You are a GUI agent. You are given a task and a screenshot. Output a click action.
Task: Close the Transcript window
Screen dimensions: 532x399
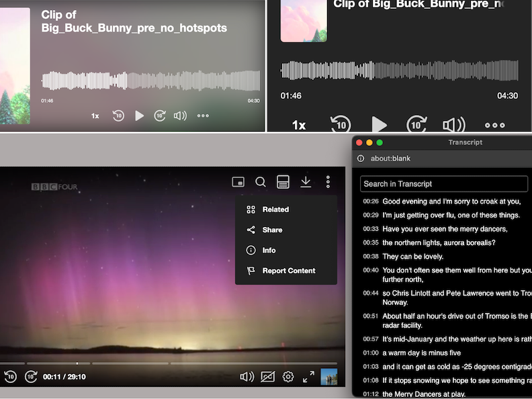pos(359,142)
